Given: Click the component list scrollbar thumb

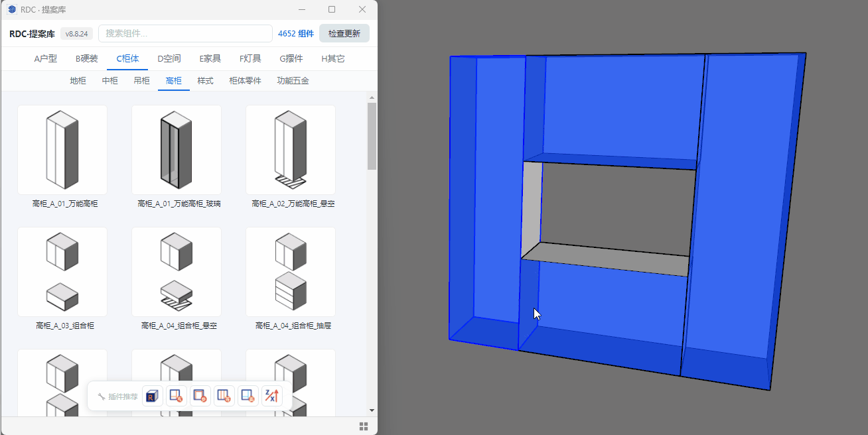Looking at the screenshot, I should tap(372, 136).
